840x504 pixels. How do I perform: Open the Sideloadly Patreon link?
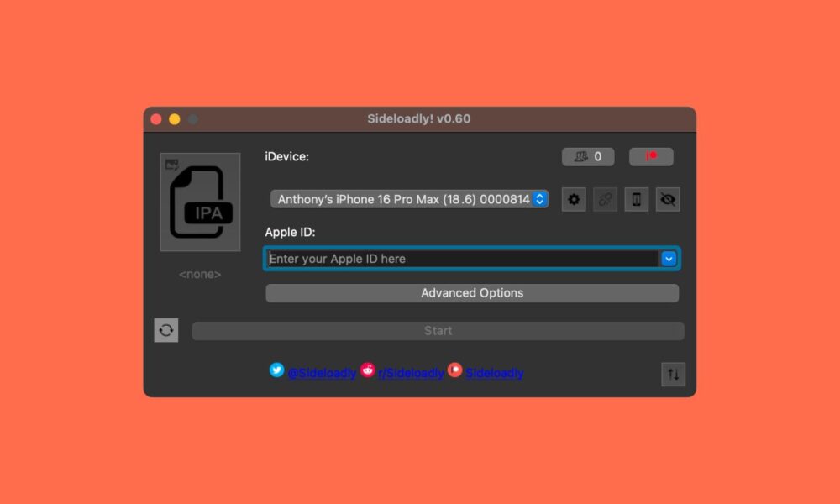click(494, 374)
